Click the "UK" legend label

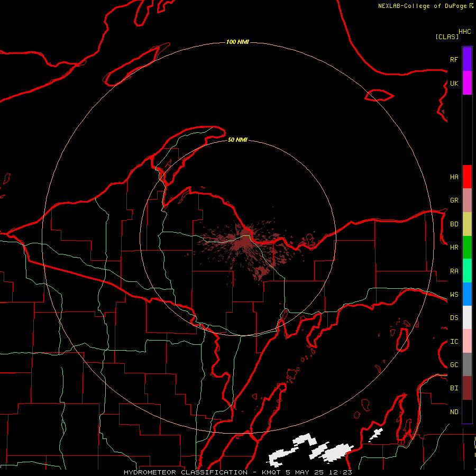coord(454,83)
